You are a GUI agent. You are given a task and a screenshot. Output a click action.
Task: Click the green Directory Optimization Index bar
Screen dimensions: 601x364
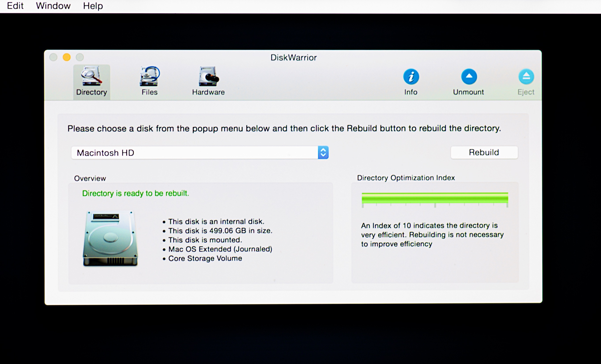[x=435, y=198]
